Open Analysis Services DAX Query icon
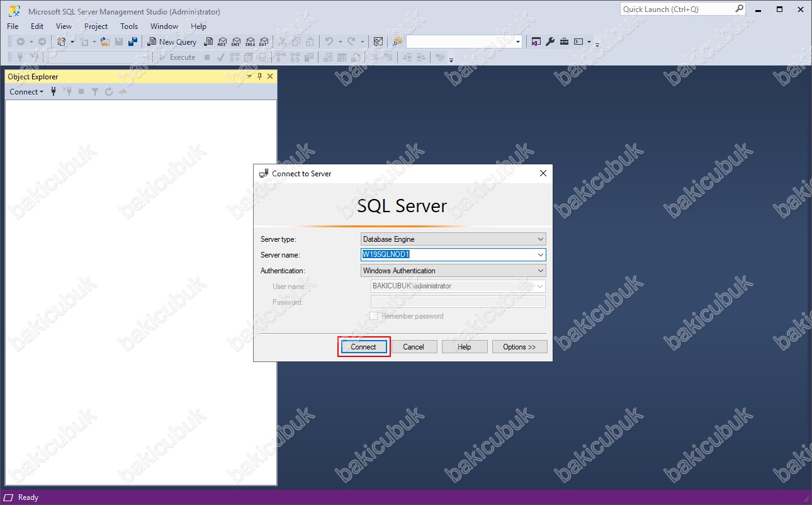The image size is (812, 505). [x=264, y=42]
